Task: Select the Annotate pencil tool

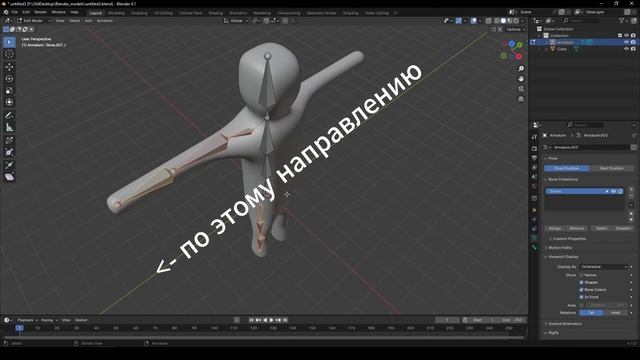Action: (x=9, y=116)
